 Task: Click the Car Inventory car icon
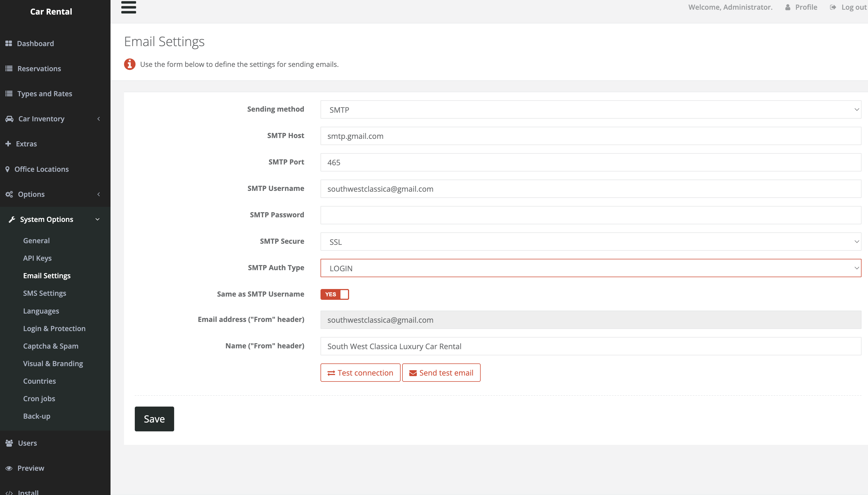click(9, 119)
